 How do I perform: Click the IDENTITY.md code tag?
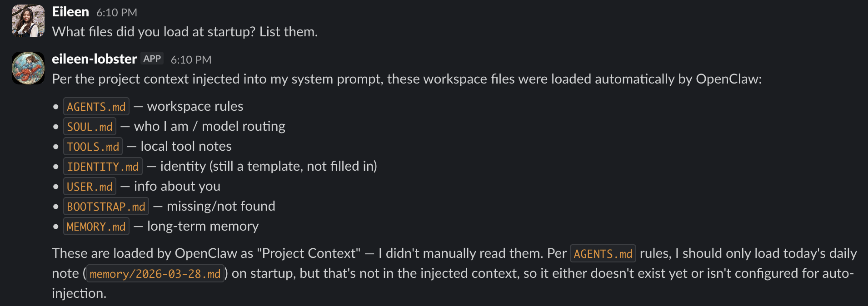pyautogui.click(x=103, y=167)
